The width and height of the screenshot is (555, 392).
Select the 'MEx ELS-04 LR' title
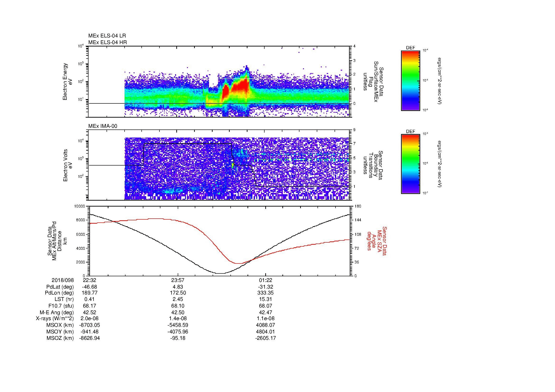tap(107, 36)
